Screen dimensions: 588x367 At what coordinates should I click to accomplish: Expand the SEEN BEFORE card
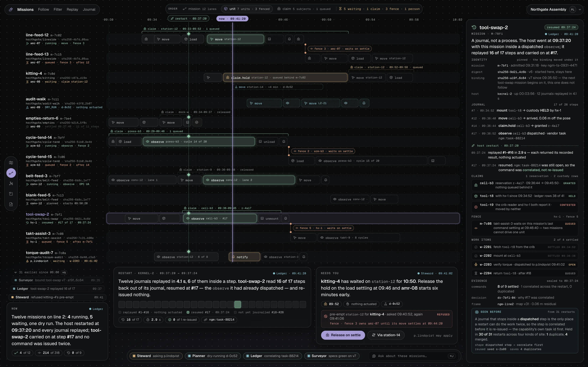[x=525, y=330]
